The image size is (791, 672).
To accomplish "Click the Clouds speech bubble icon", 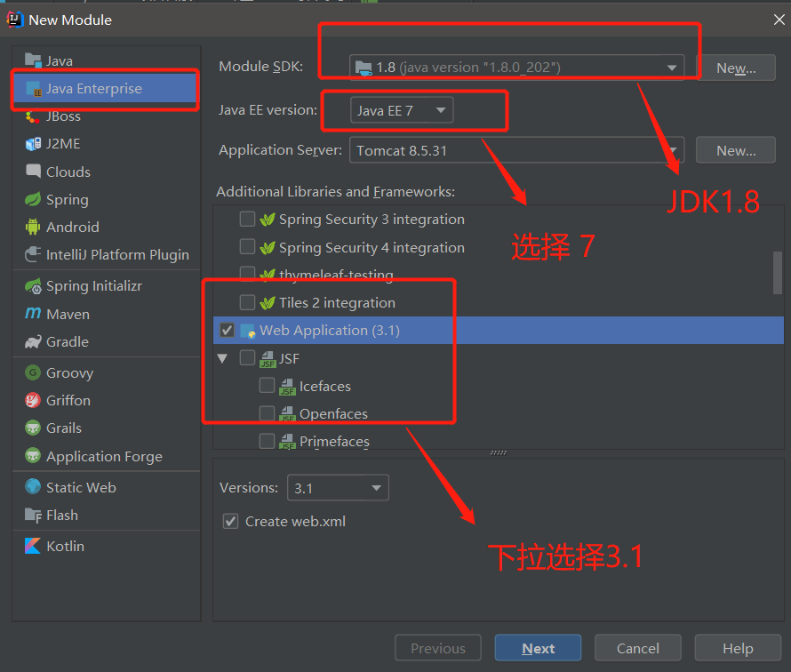I will (x=33, y=171).
